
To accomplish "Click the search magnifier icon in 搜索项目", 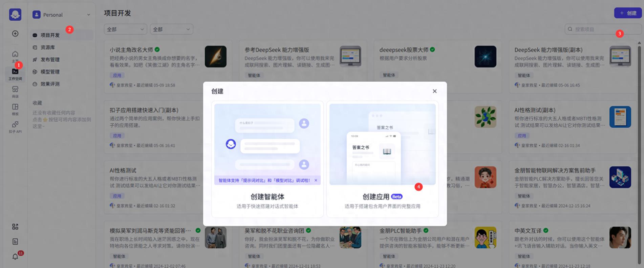I will pyautogui.click(x=570, y=29).
